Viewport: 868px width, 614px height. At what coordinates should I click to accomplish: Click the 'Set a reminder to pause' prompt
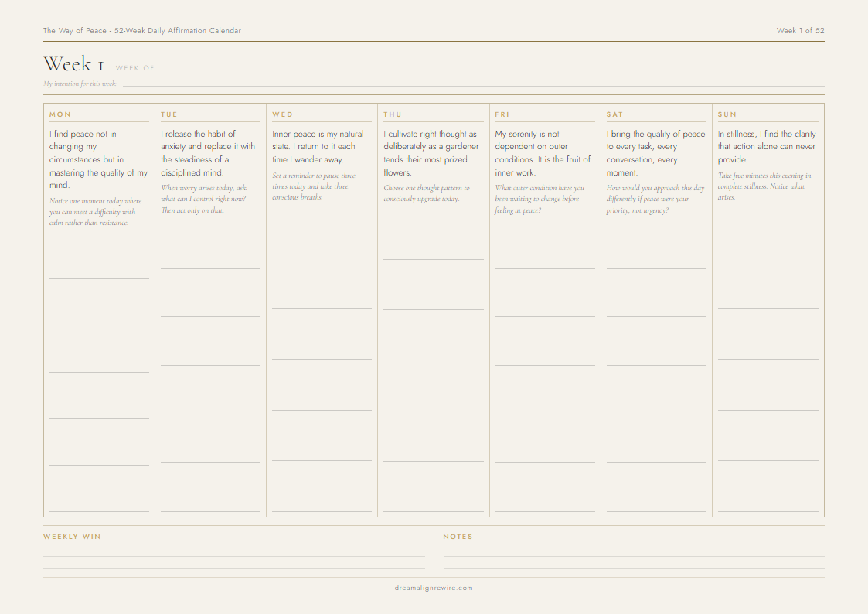coord(314,186)
